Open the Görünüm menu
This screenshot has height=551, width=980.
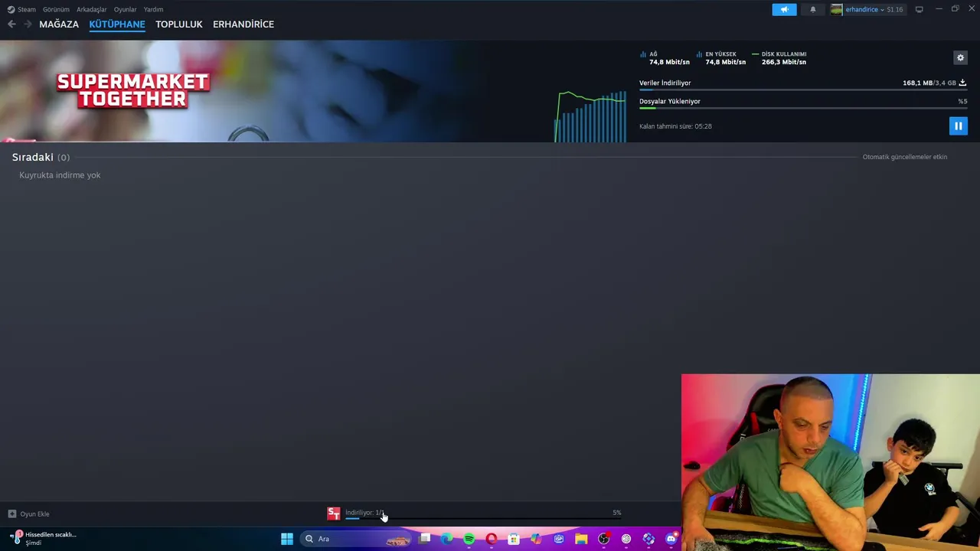click(x=56, y=9)
